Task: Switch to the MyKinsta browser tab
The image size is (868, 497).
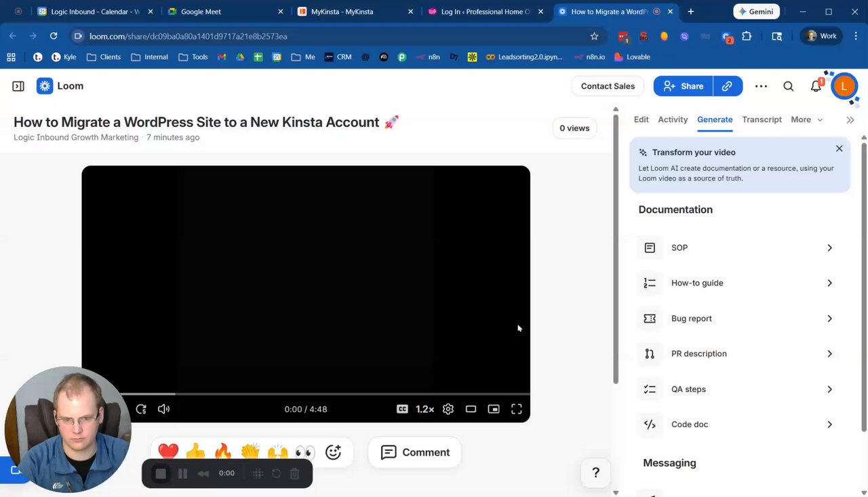Action: 355,12
